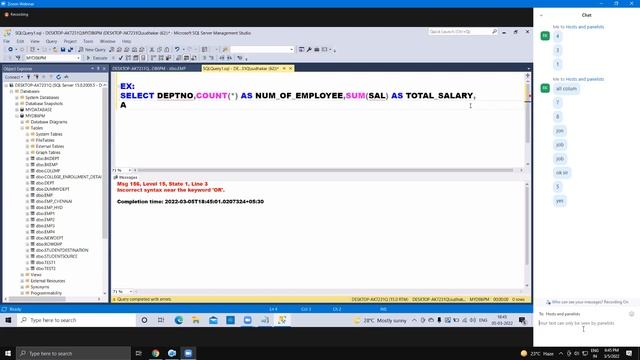Select the Messages results tab
Screen dimensions: 640x360
(x=126, y=178)
